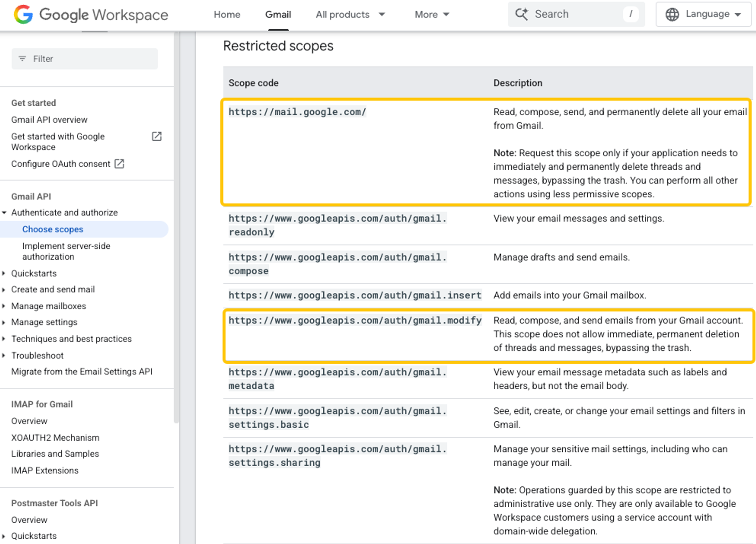Open Gmail API overview page

(x=49, y=120)
